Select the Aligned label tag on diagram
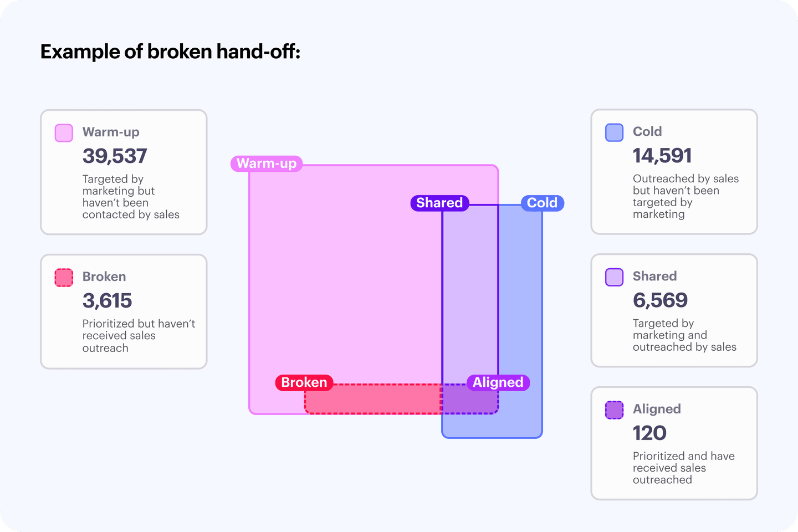Screen dimensions: 798x532 pos(498,382)
